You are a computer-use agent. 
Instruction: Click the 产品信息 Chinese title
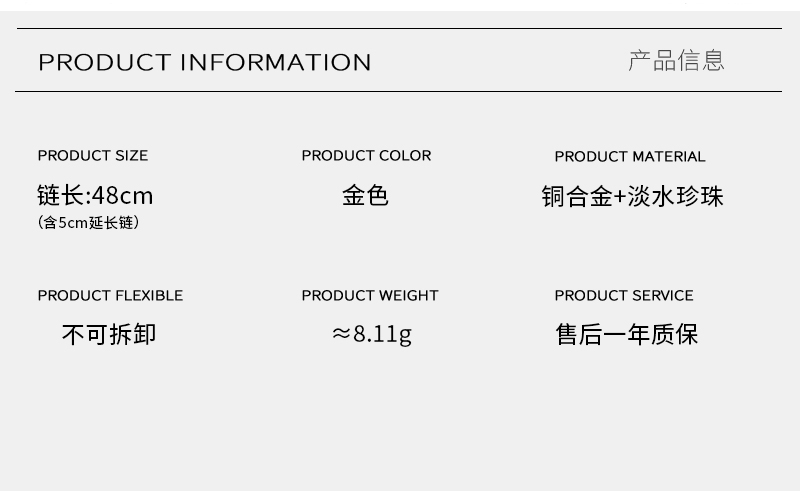[676, 61]
